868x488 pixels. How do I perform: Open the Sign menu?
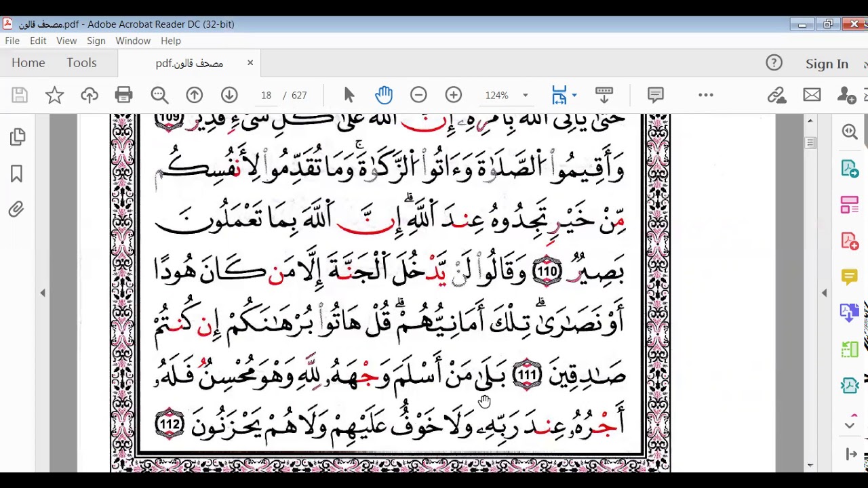click(96, 41)
